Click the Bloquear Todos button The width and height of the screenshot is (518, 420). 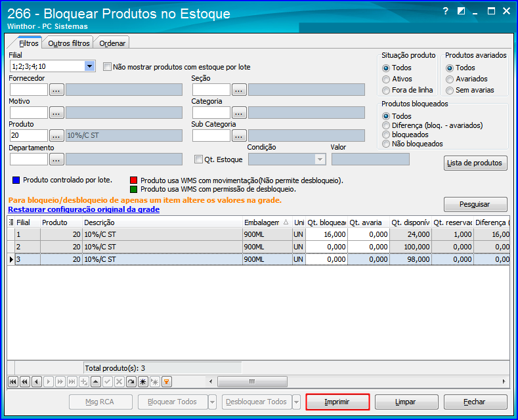(173, 402)
